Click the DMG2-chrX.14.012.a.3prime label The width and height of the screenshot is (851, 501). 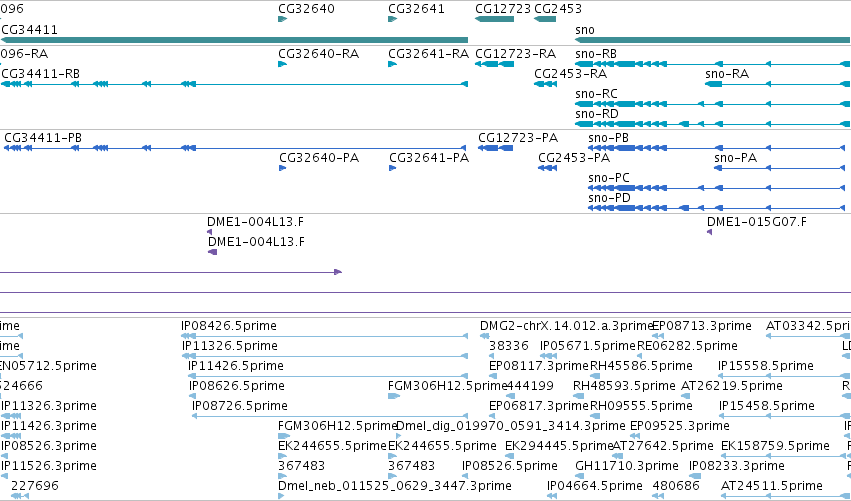(566, 326)
